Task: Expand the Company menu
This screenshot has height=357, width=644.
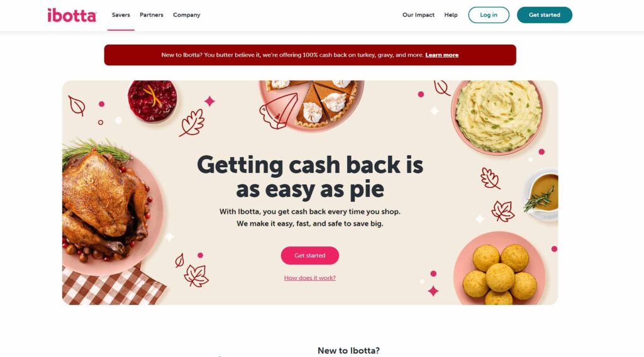Action: [186, 15]
